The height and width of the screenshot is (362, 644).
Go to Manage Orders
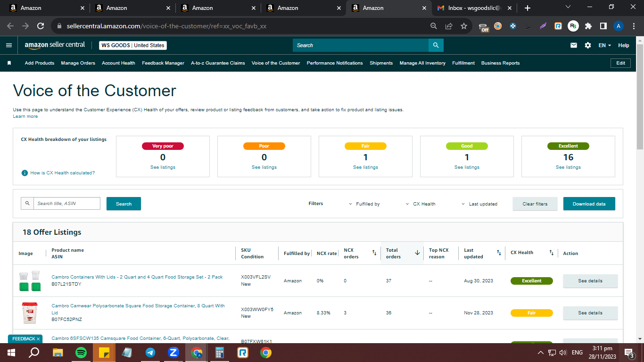coord(78,63)
